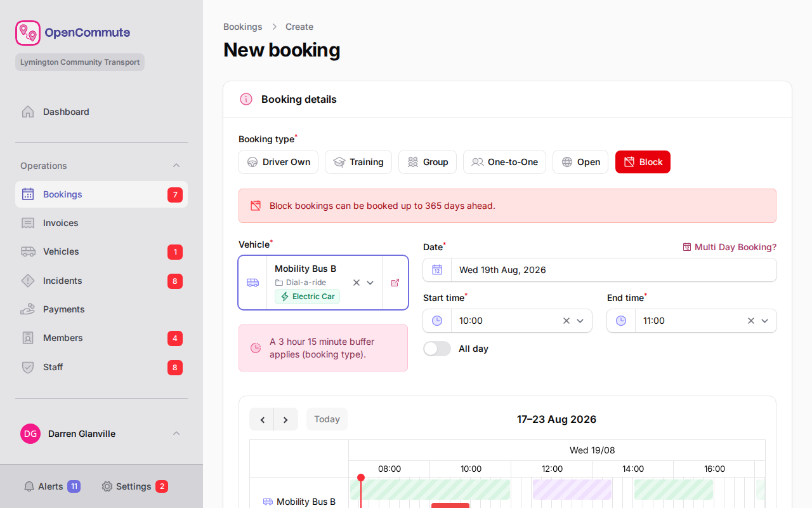This screenshot has height=508, width=812.
Task: Select Group booking type
Action: click(428, 162)
